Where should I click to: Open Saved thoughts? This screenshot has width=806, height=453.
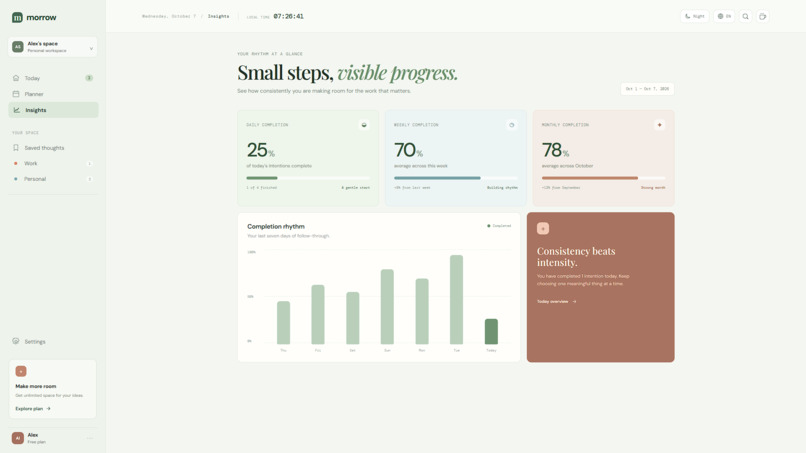53,148
